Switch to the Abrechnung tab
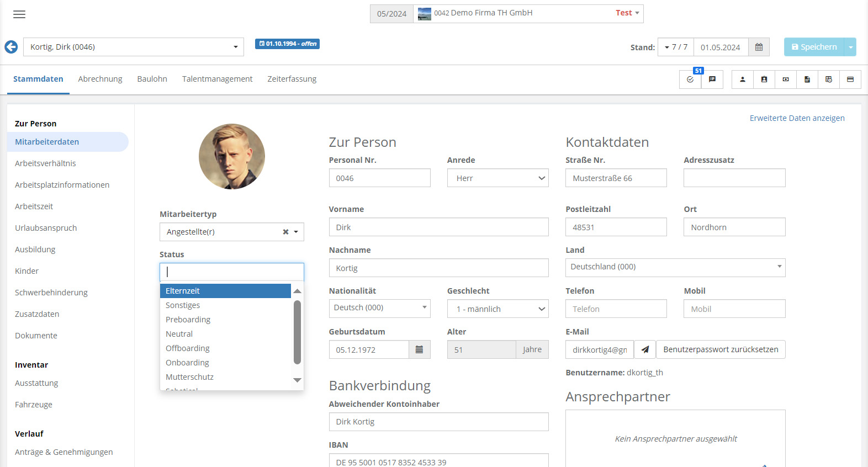 [100, 79]
